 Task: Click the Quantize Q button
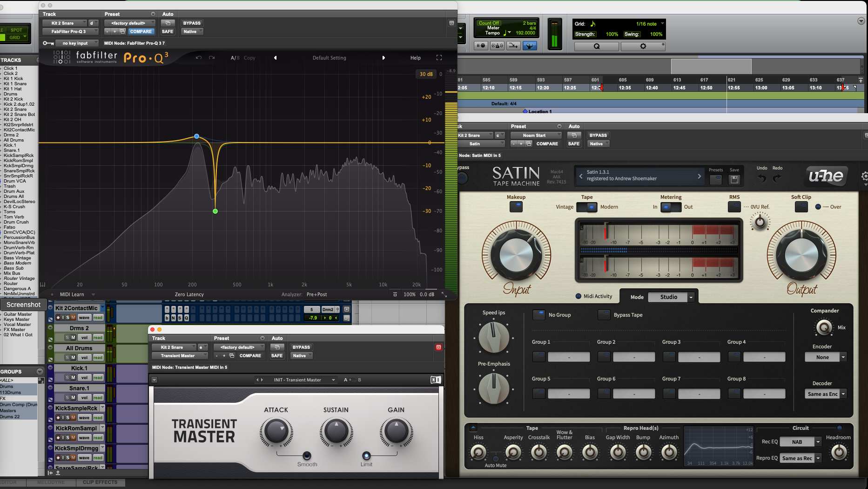[597, 46]
